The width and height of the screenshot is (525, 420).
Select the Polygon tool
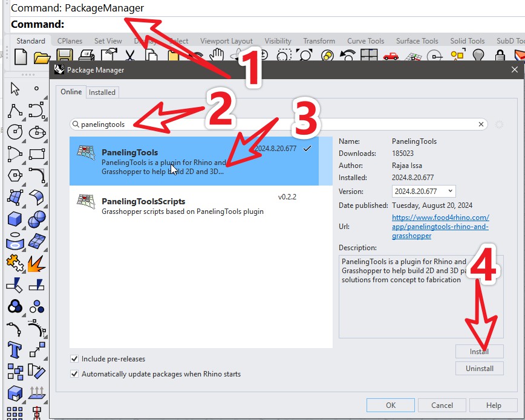[x=15, y=175]
